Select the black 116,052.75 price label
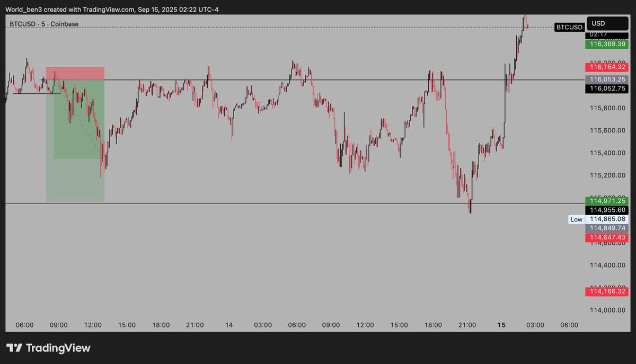Screen dimensions: 636x364 tap(607, 88)
